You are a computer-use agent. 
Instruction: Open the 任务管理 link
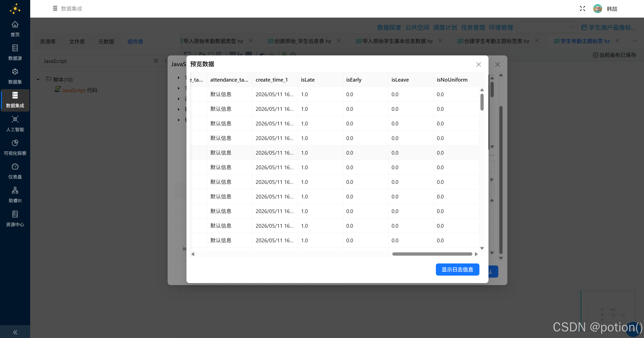tap(473, 27)
